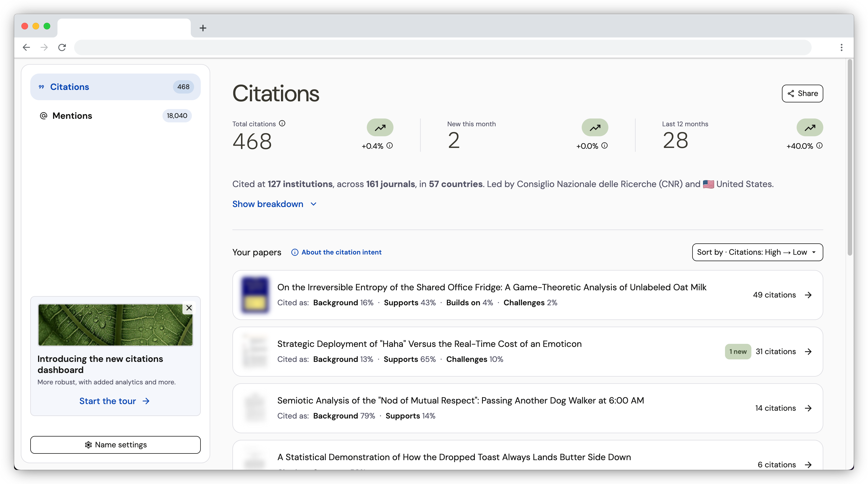
Task: Click the Share button
Action: pyautogui.click(x=802, y=93)
